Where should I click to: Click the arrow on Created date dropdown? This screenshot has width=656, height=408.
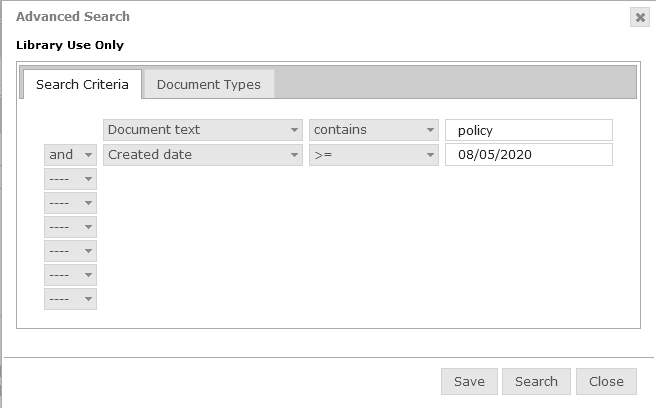pyautogui.click(x=294, y=155)
